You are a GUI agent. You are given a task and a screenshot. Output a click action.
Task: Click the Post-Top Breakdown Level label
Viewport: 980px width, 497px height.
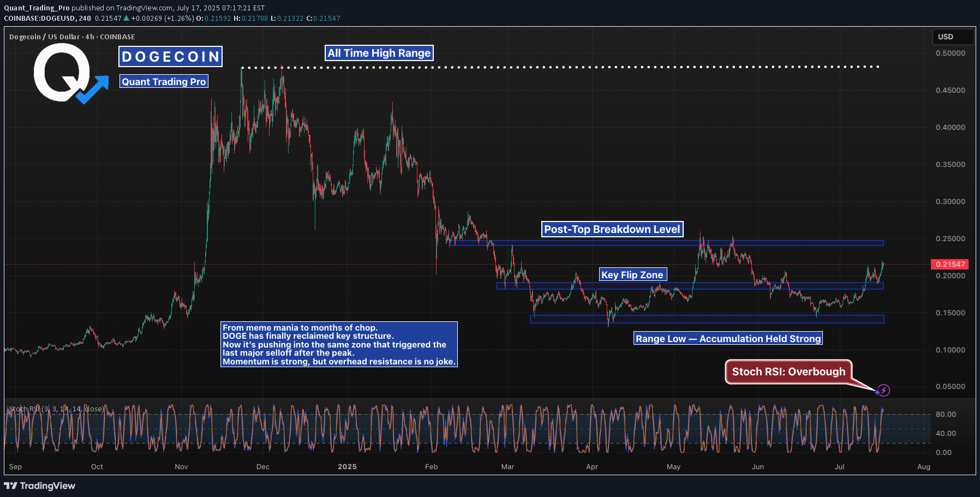coord(612,229)
